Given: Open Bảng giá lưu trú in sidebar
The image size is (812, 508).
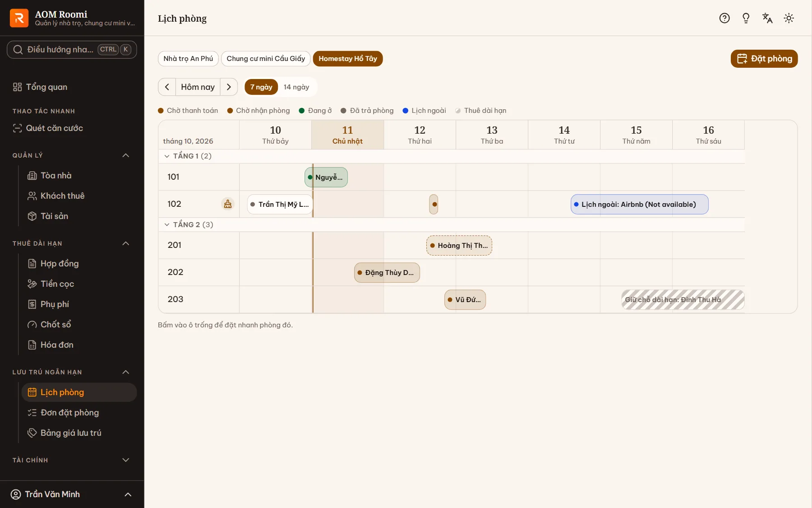Looking at the screenshot, I should pyautogui.click(x=79, y=433).
